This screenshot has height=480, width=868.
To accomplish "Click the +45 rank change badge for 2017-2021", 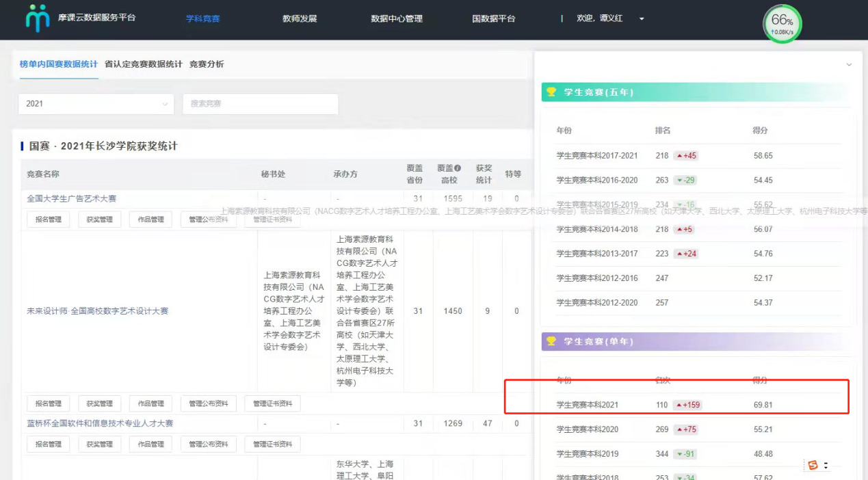I will click(x=686, y=156).
